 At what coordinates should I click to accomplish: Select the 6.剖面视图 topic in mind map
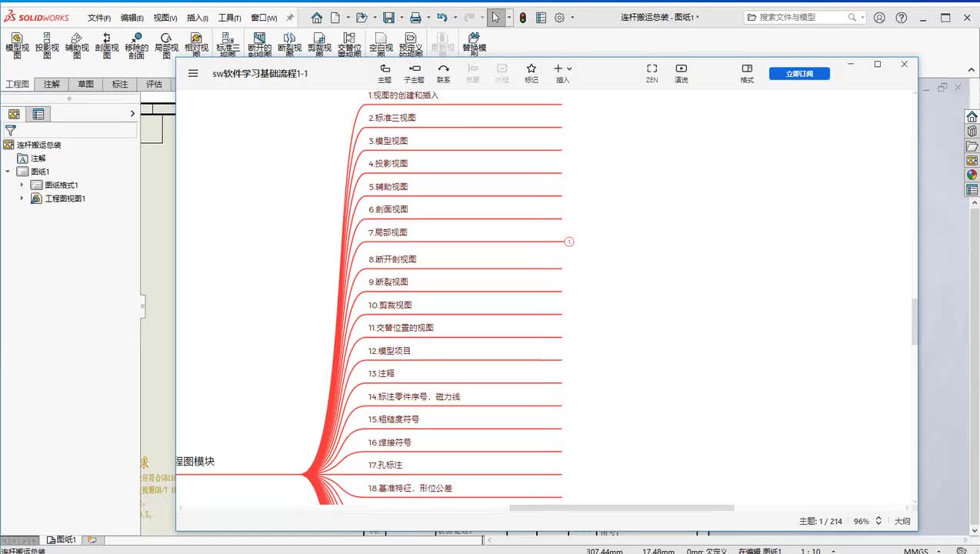tap(388, 209)
